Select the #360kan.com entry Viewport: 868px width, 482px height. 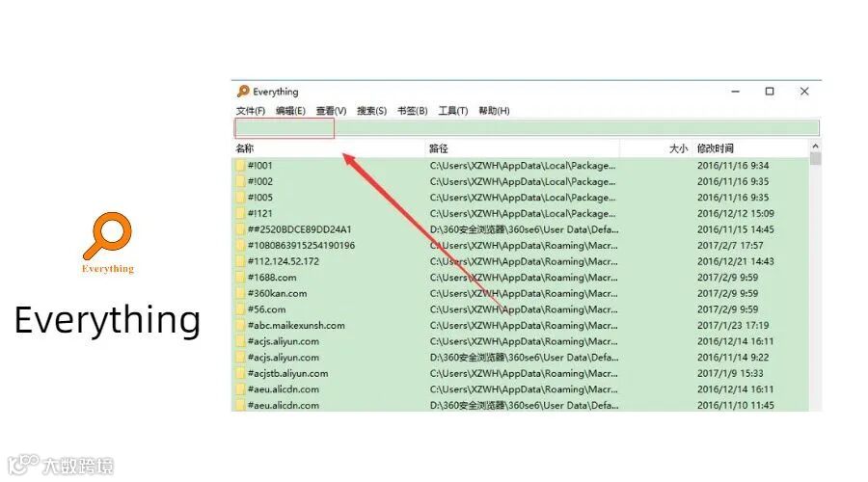tap(277, 294)
